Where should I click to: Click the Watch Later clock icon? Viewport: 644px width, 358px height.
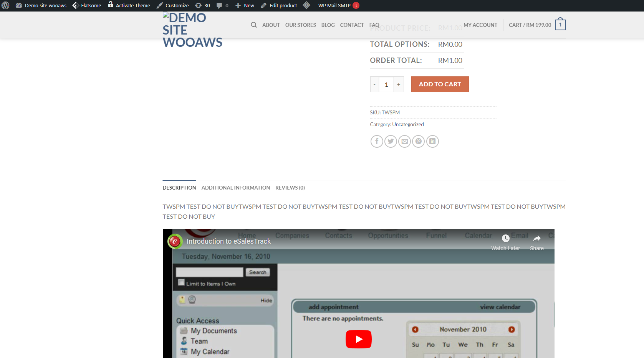(506, 238)
